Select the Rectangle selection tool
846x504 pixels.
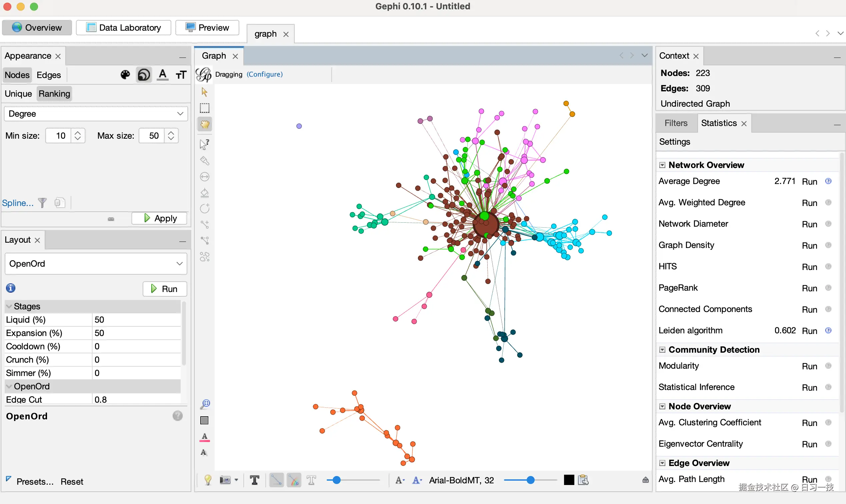pyautogui.click(x=204, y=108)
